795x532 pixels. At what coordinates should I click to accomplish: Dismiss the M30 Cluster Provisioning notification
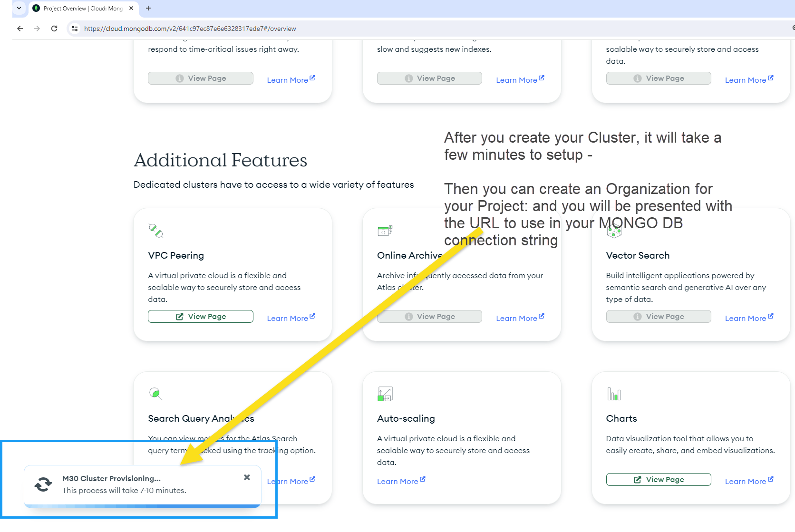(247, 477)
